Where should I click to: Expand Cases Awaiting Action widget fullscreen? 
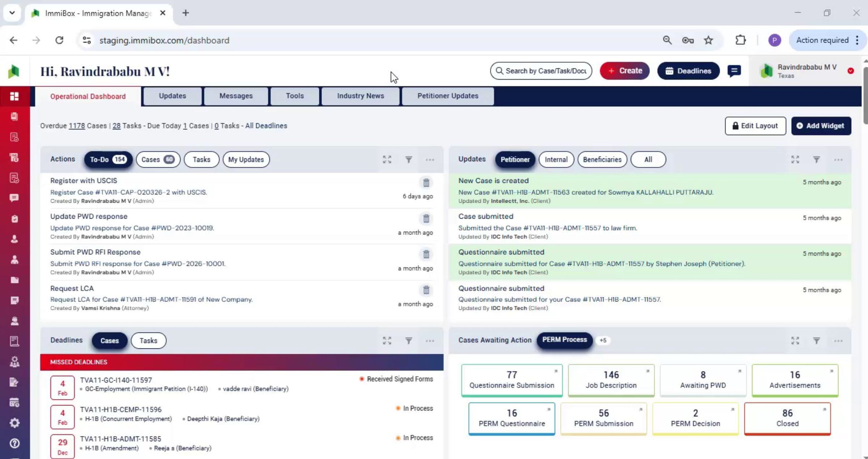tap(795, 340)
